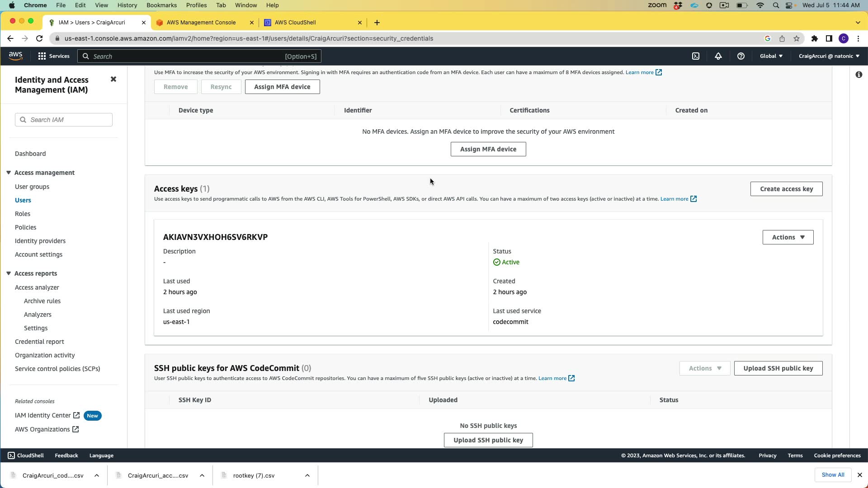This screenshot has width=868, height=488.
Task: Bookmark page with the star icon
Action: click(797, 39)
